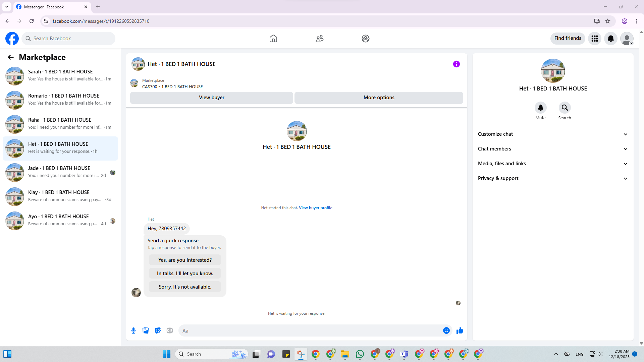Open the GIF picker icon
Image resolution: width=644 pixels, height=362 pixels.
click(x=170, y=330)
